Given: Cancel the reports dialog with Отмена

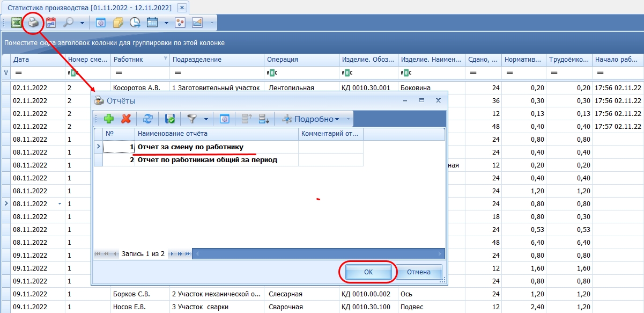Looking at the screenshot, I should click(419, 272).
